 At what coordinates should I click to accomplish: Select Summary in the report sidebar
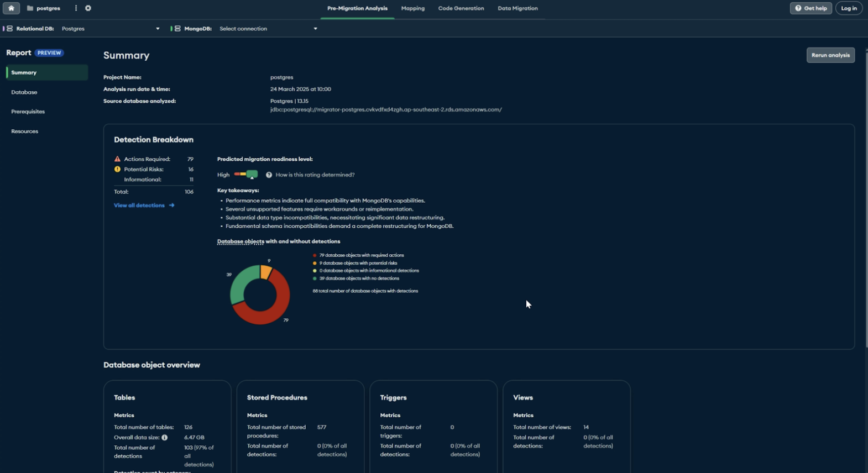point(47,72)
